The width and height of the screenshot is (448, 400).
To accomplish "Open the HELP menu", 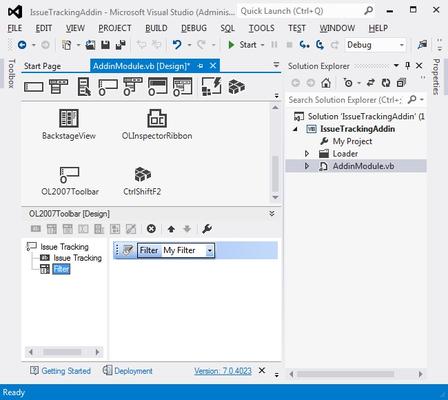I will tap(378, 28).
